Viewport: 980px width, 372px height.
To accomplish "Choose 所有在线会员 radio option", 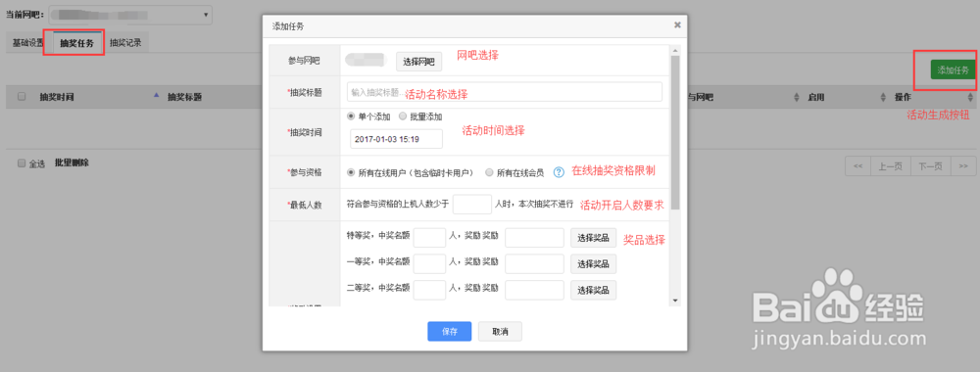I will 489,172.
